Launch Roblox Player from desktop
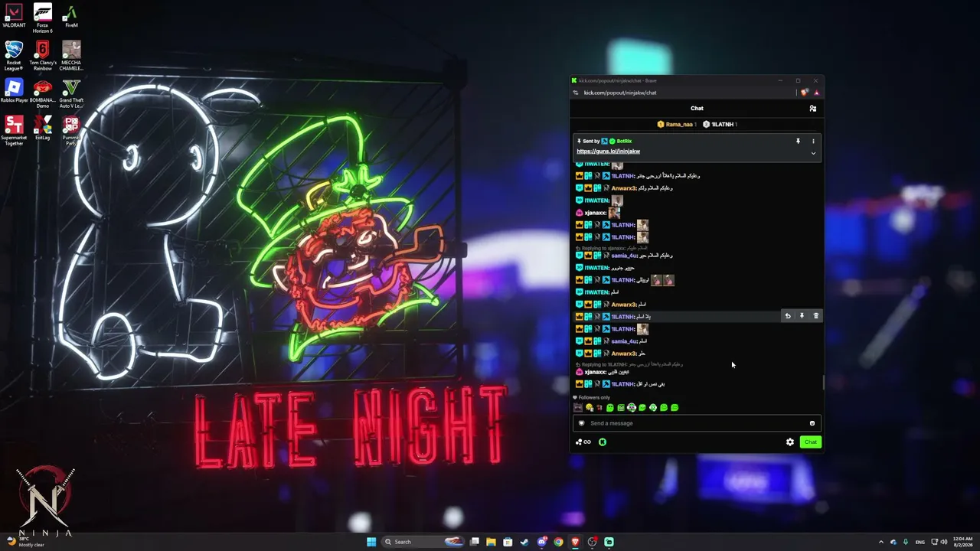The width and height of the screenshot is (980, 551). click(14, 91)
